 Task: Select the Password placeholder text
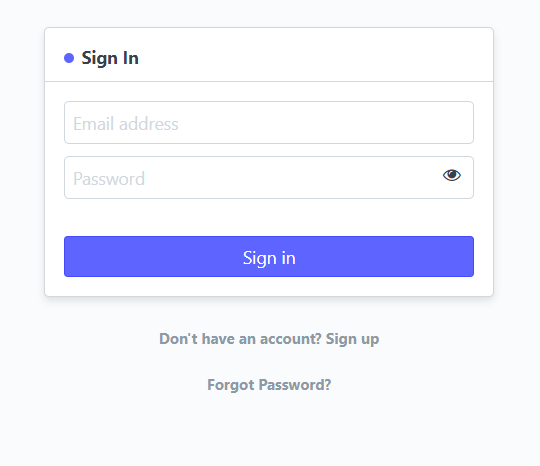coord(109,179)
